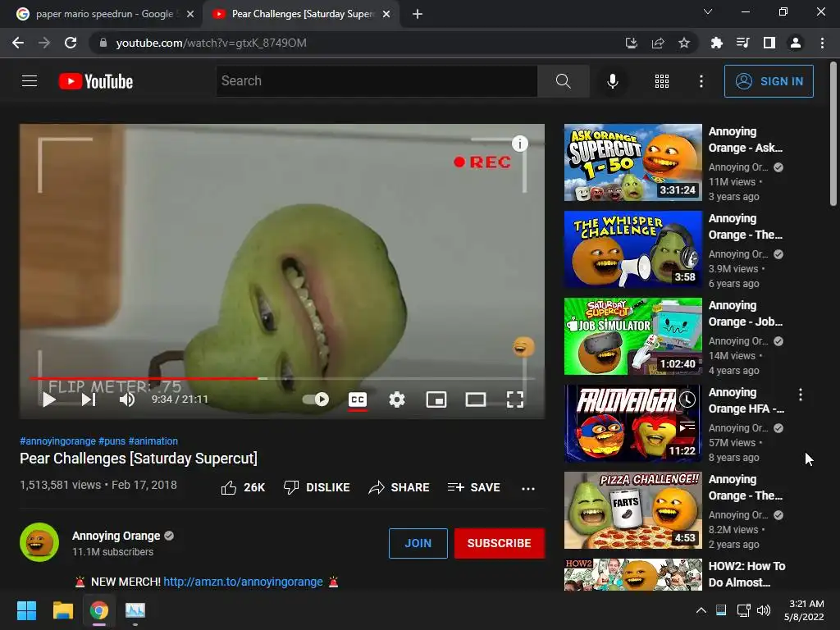Search with your voice microphone icon
The image size is (840, 630).
coord(612,81)
